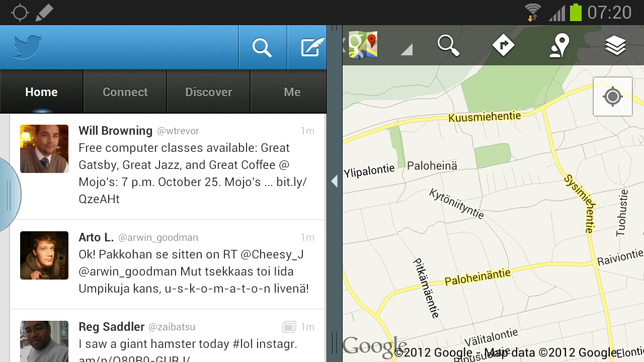The image size is (644, 362).
Task: Switch to the Discover tab
Action: coord(208,92)
